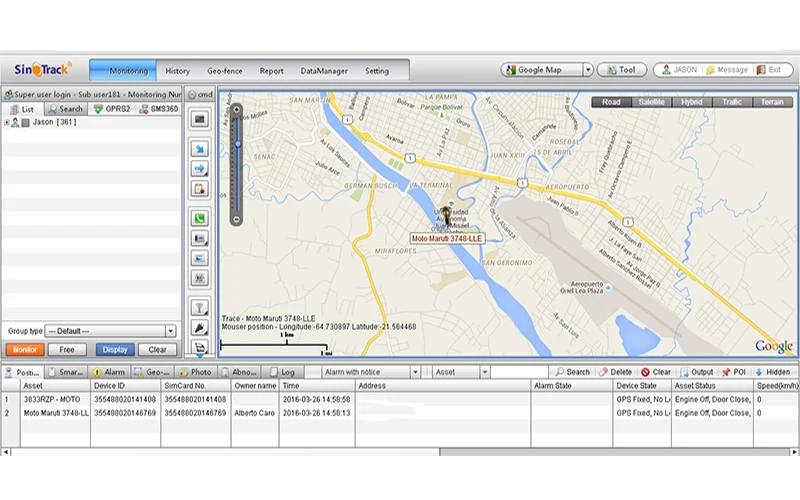Switch map to Terrain view
Image resolution: width=800 pixels, height=500 pixels.
click(772, 102)
